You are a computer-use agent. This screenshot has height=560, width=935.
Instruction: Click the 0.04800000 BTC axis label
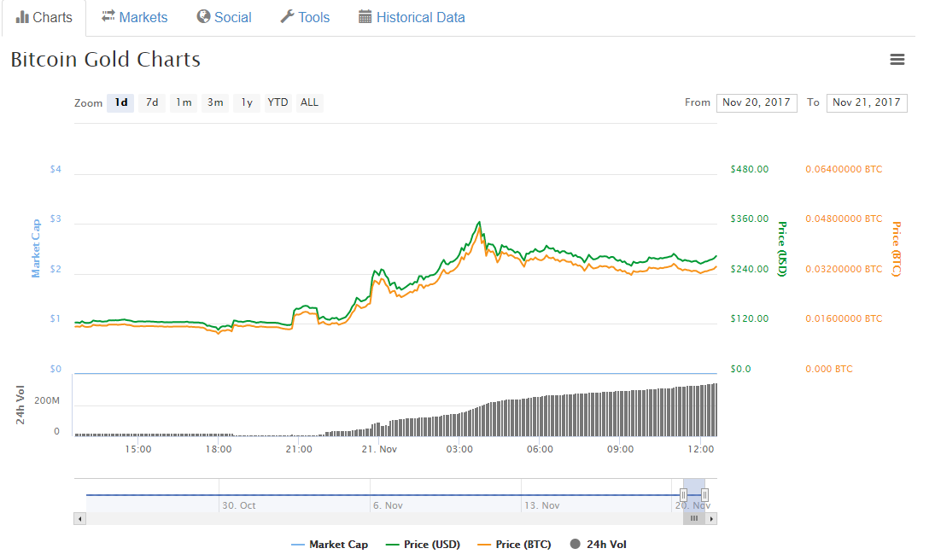[844, 219]
